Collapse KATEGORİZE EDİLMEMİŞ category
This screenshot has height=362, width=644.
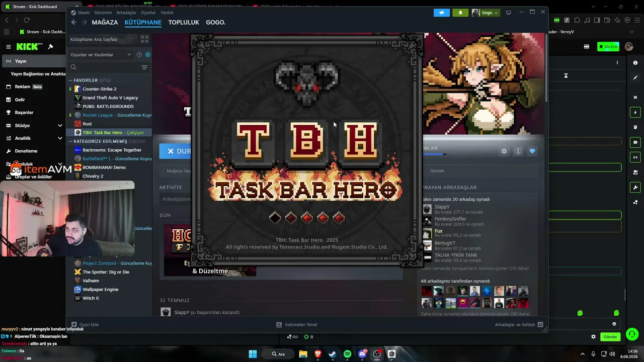point(71,141)
